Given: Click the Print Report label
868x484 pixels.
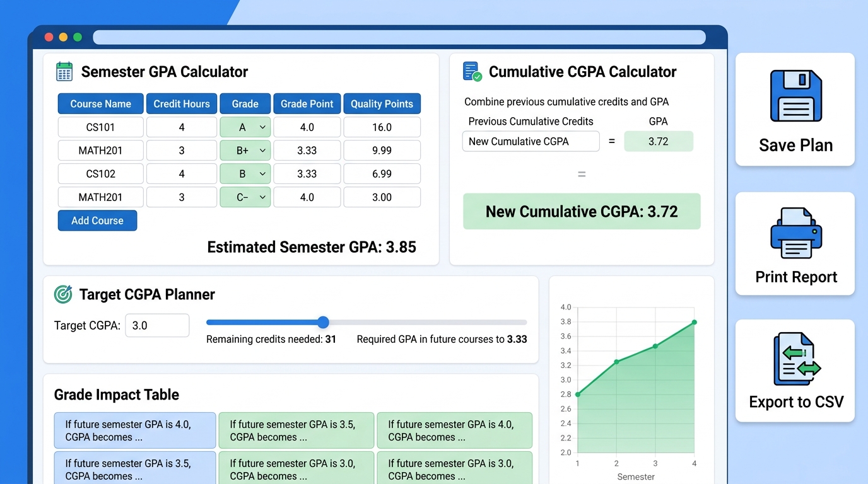Looking at the screenshot, I should 796,277.
